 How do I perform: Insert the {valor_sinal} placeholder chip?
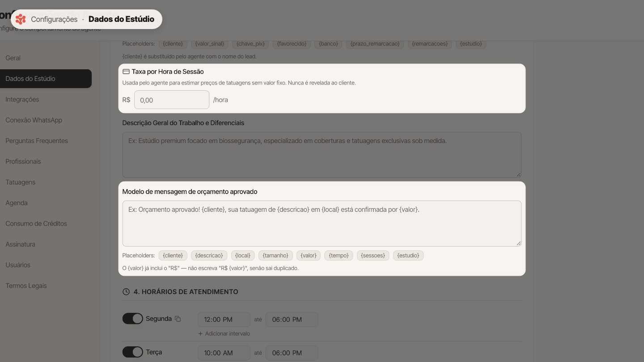click(x=210, y=44)
